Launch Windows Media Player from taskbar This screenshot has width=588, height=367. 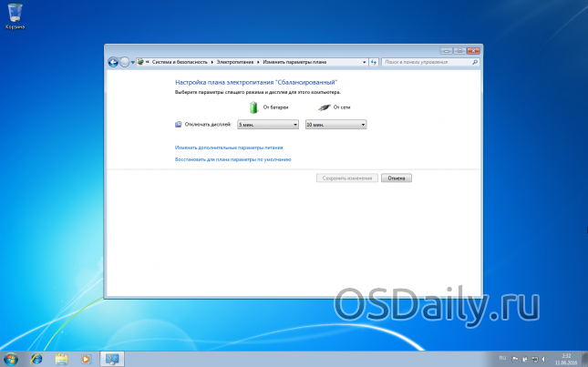[x=85, y=357]
